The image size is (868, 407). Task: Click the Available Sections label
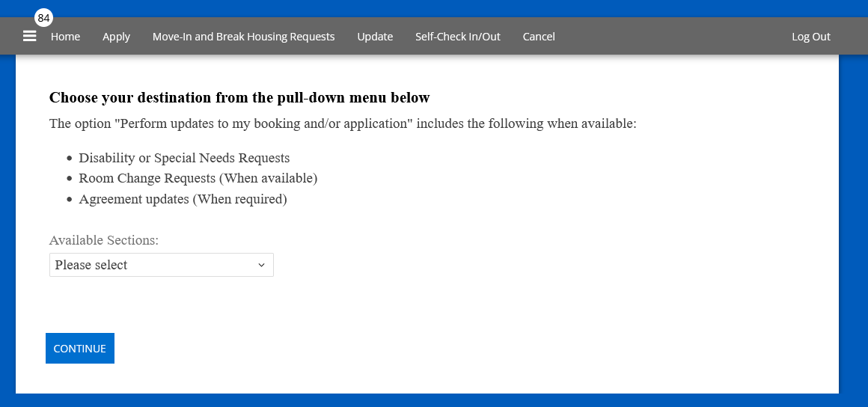click(104, 240)
